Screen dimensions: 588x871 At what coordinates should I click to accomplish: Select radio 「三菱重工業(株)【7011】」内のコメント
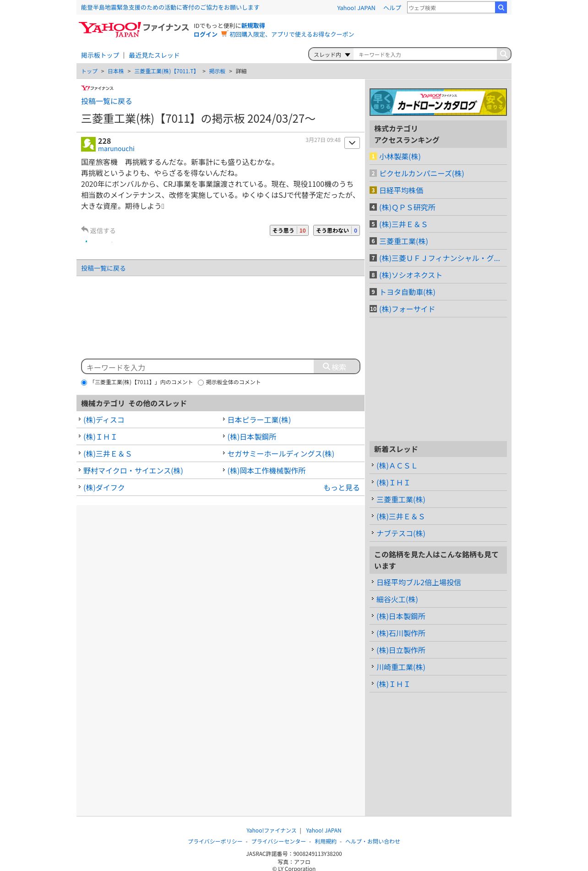click(84, 382)
